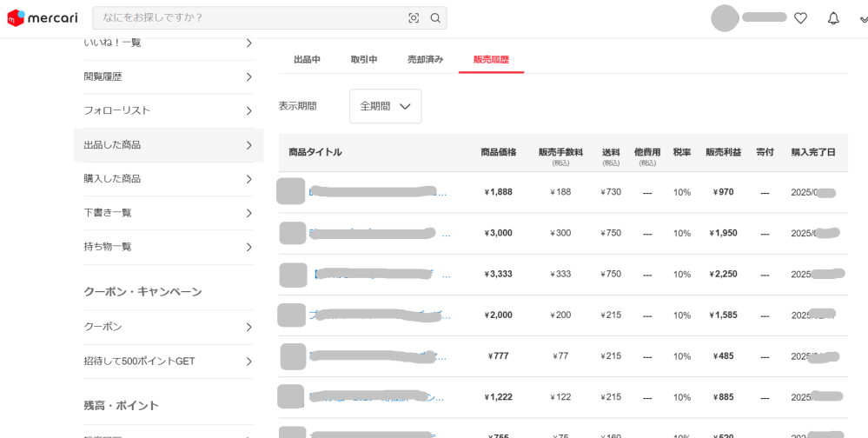This screenshot has height=438, width=868.
Task: Click the 販売利益 column header
Action: tap(723, 152)
